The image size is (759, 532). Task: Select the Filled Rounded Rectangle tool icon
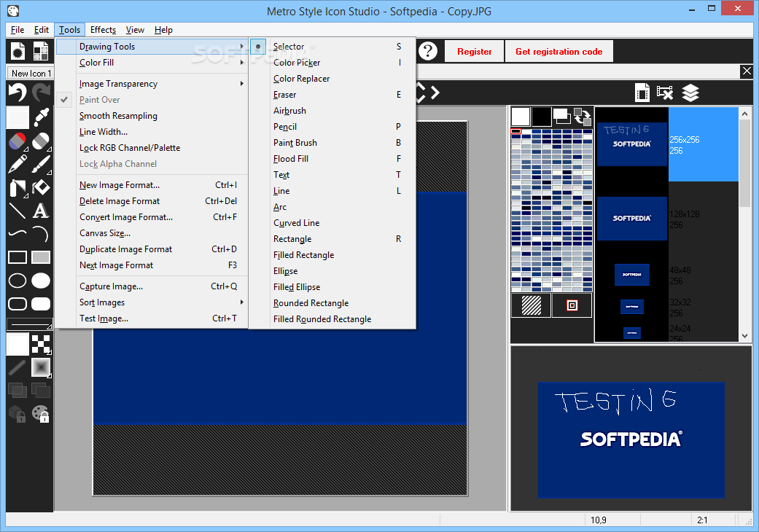coord(41,304)
